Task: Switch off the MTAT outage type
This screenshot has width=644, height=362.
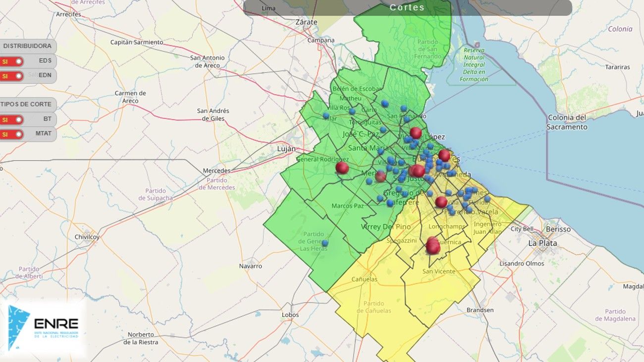Action: click(12, 134)
